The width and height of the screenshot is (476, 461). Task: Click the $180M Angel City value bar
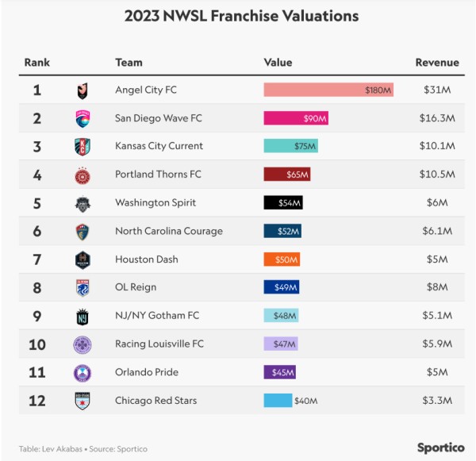tap(328, 90)
